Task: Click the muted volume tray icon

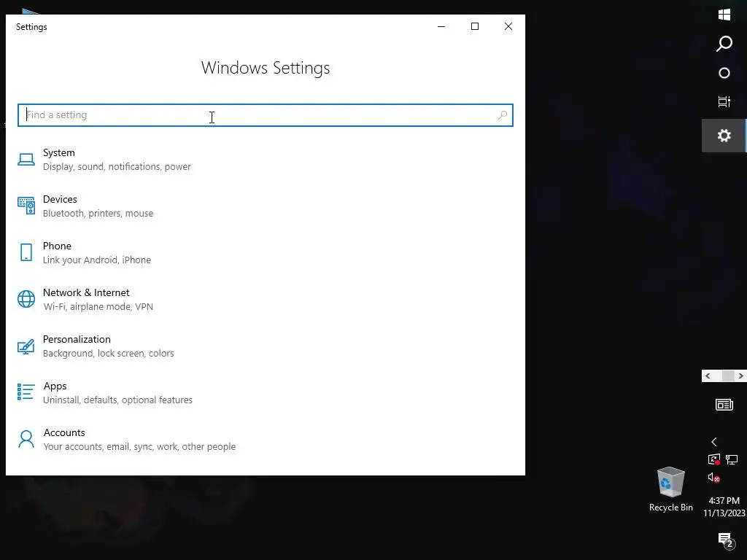Action: [x=713, y=477]
